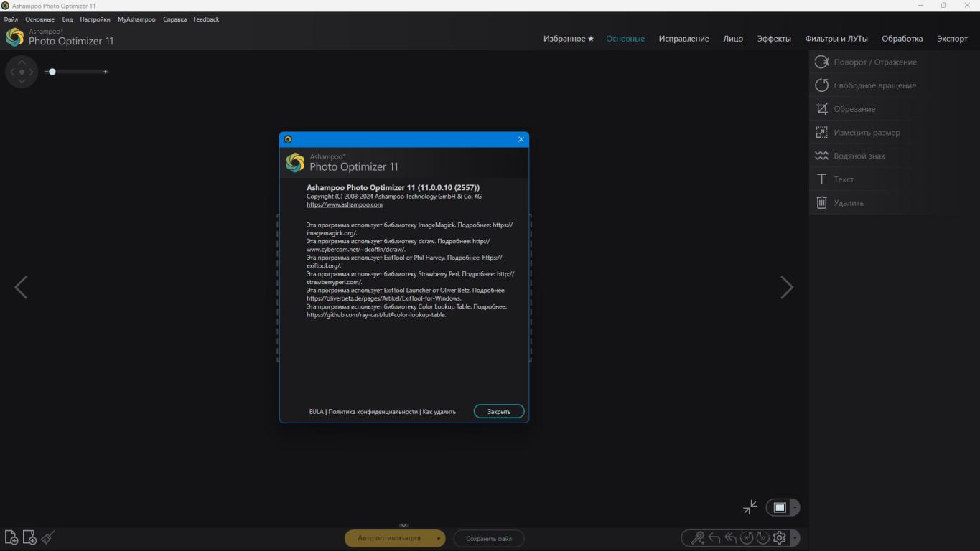Click the add folder icon
The width and height of the screenshot is (980, 551).
[x=29, y=537]
